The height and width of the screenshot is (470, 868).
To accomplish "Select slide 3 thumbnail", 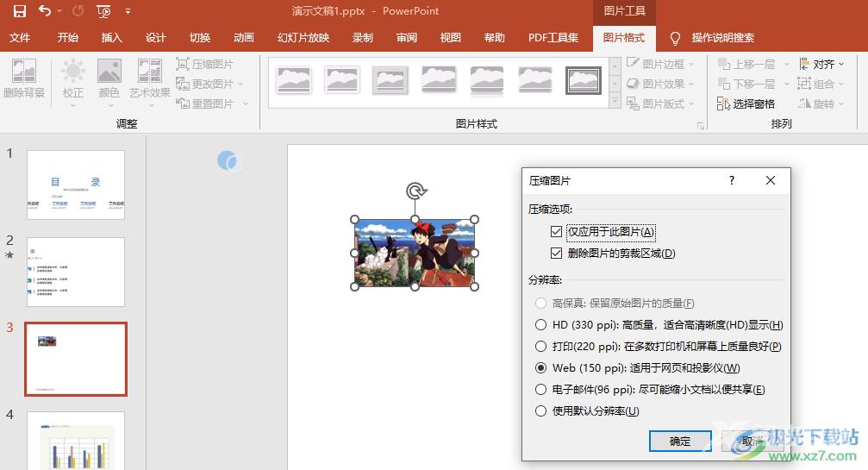I will (x=76, y=359).
